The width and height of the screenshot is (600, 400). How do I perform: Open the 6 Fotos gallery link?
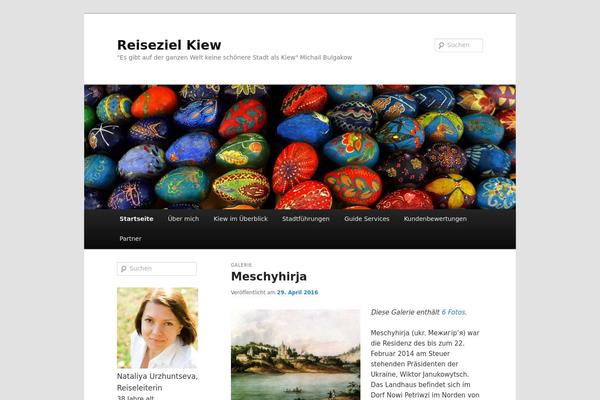[453, 312]
